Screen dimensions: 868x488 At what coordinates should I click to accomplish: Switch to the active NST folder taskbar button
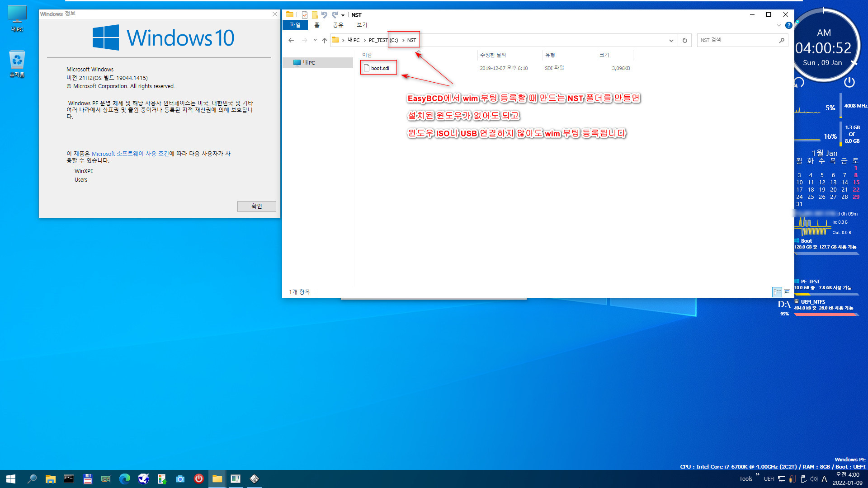click(217, 479)
